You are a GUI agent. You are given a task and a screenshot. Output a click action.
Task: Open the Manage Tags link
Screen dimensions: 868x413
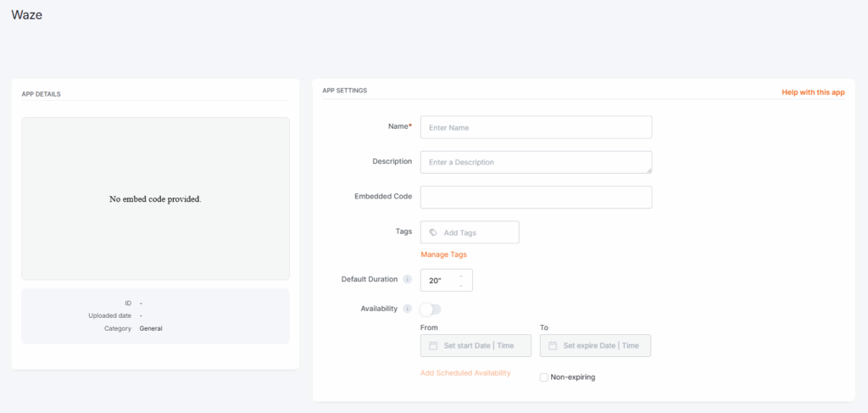[443, 254]
